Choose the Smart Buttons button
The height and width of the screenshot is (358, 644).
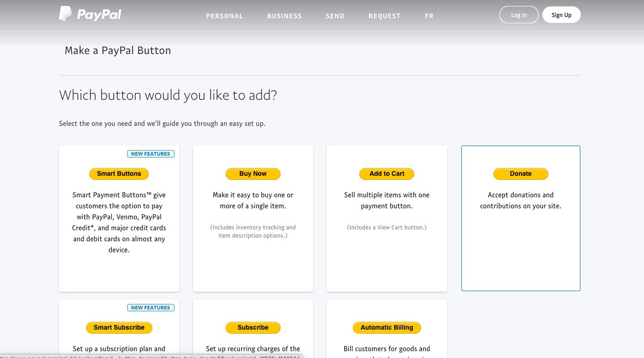click(119, 174)
